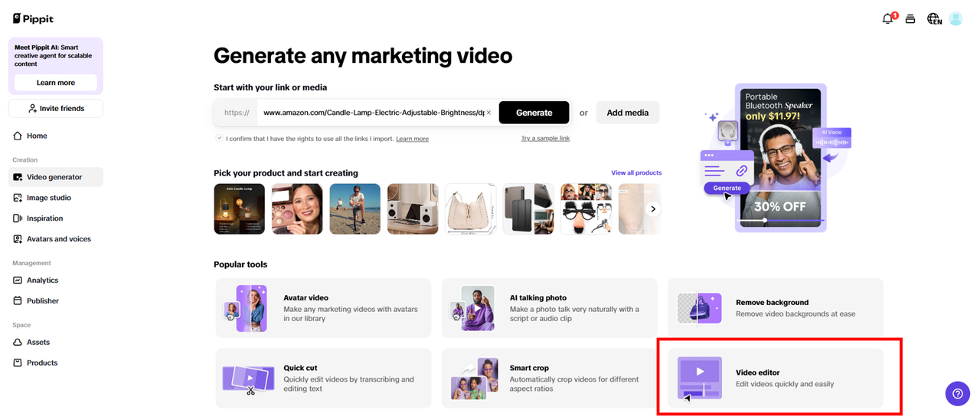This screenshot has height=420, width=980.
Task: Select the Safe Candle Lamp product thumbnail
Action: [240, 208]
